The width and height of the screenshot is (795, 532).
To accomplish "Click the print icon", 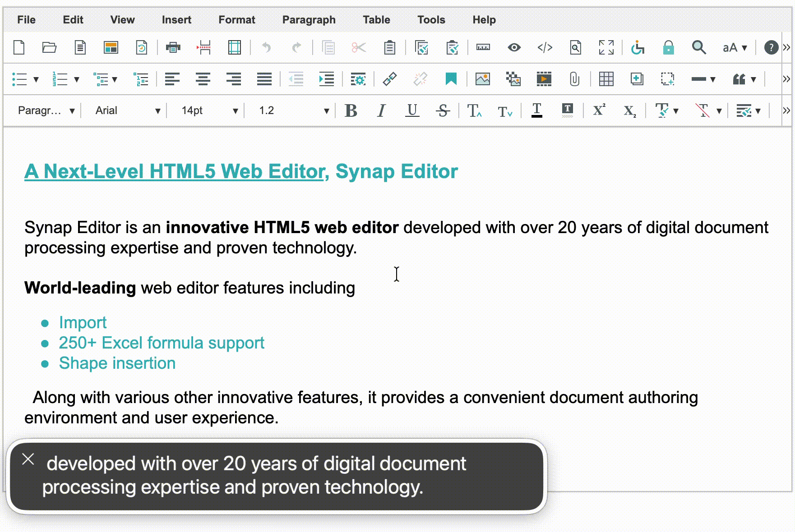I will 173,47.
